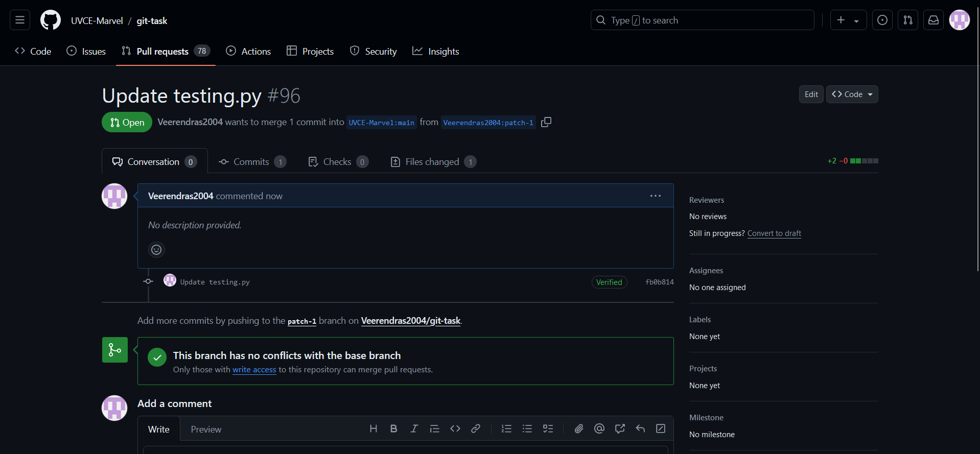
Task: Open the write access help link
Action: point(254,369)
